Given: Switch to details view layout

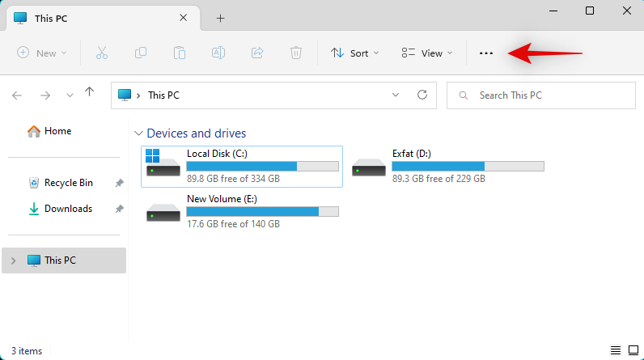Looking at the screenshot, I should coord(616,350).
